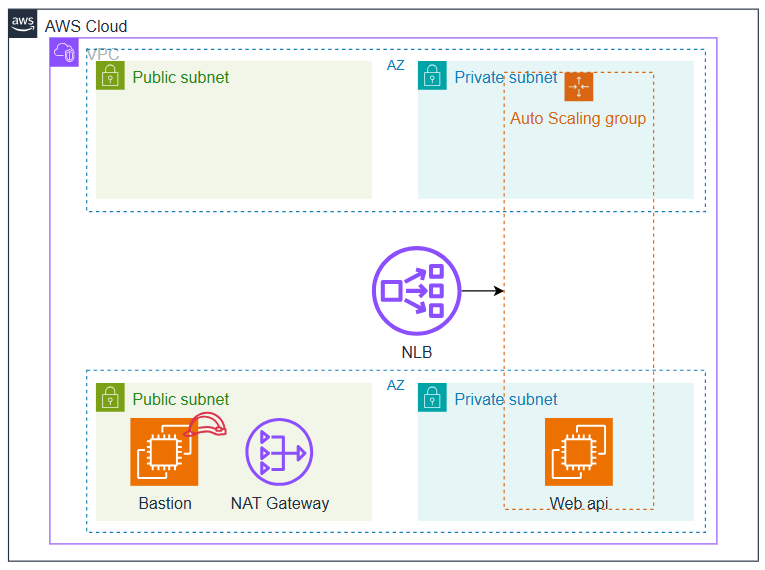765x570 pixels.
Task: Click the top Public subnet lock icon
Action: 111,76
